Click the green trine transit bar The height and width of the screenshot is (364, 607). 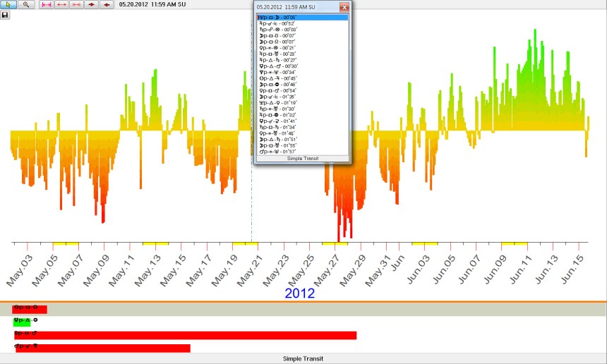pos(22,322)
